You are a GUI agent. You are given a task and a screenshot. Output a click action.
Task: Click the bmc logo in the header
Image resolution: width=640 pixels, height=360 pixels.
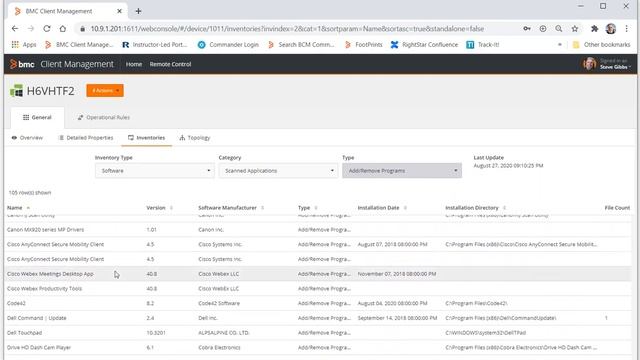click(x=22, y=64)
